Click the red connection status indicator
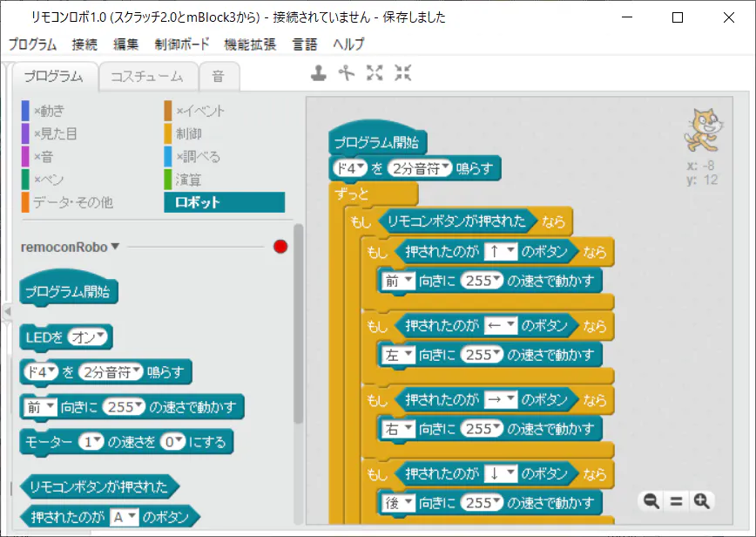 [x=280, y=247]
